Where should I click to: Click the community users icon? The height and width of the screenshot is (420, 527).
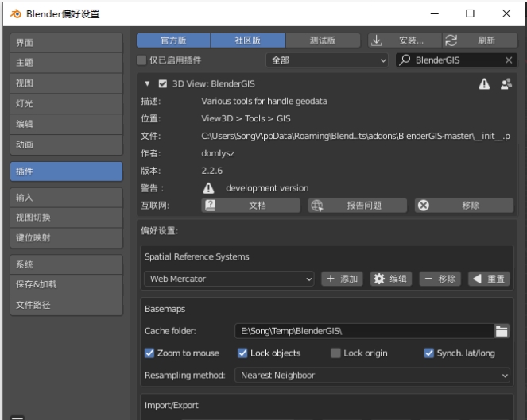click(x=506, y=83)
